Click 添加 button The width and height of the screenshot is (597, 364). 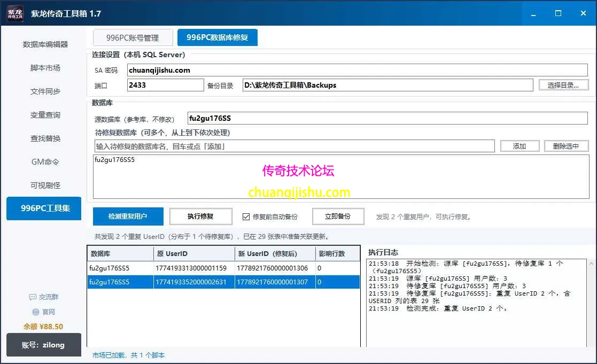[x=520, y=146]
